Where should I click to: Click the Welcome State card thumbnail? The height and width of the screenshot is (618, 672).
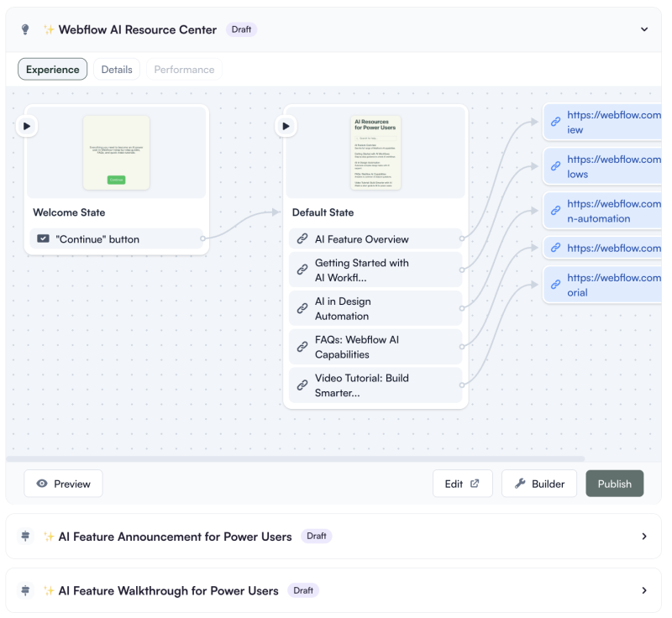[x=117, y=151]
